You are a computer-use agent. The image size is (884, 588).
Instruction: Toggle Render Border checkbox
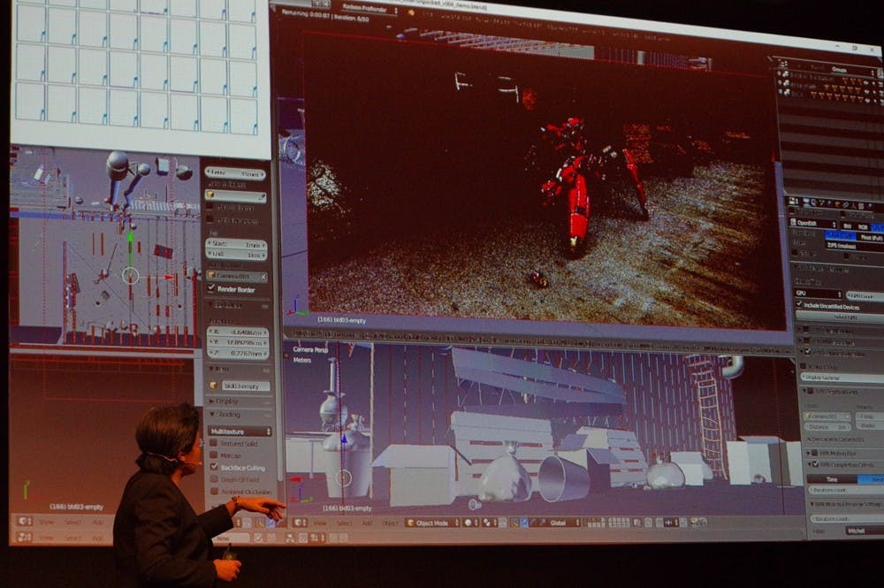211,288
